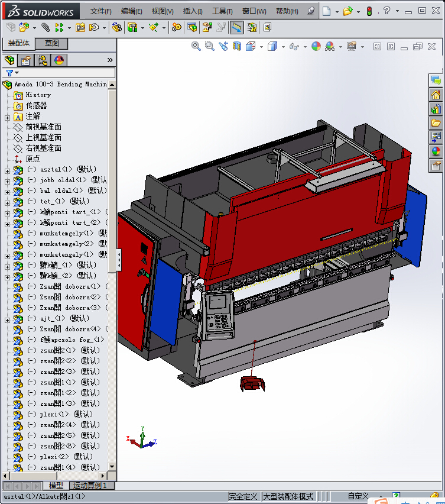The width and height of the screenshot is (445, 504).
Task: Select the History tree item
Action: pyautogui.click(x=38, y=95)
